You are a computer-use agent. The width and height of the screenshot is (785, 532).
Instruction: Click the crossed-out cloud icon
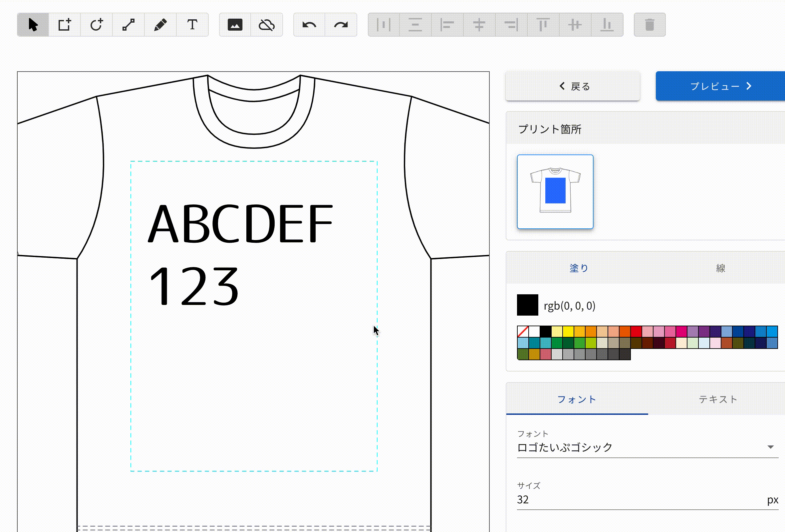[267, 25]
